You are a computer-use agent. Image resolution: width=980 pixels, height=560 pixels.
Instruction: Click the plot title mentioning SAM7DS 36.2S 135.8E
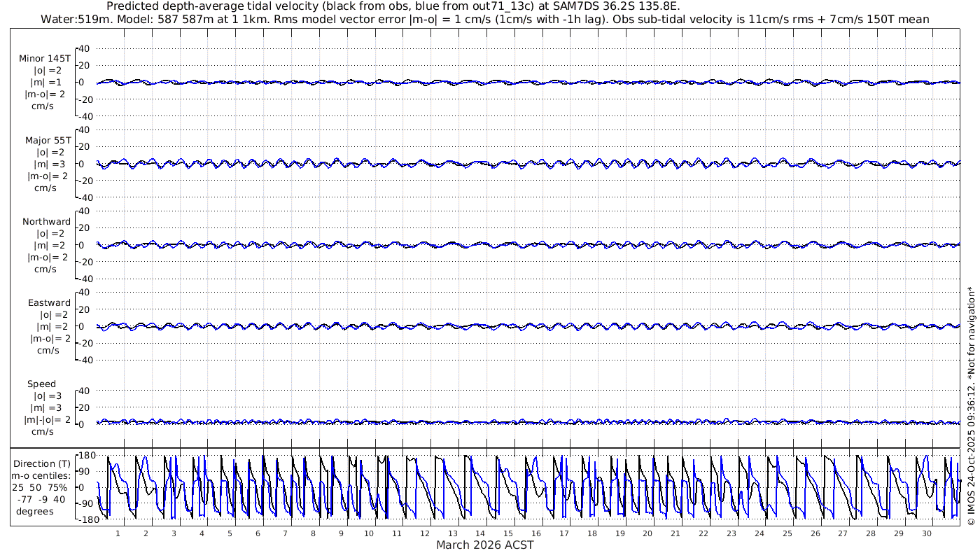pos(393,6)
